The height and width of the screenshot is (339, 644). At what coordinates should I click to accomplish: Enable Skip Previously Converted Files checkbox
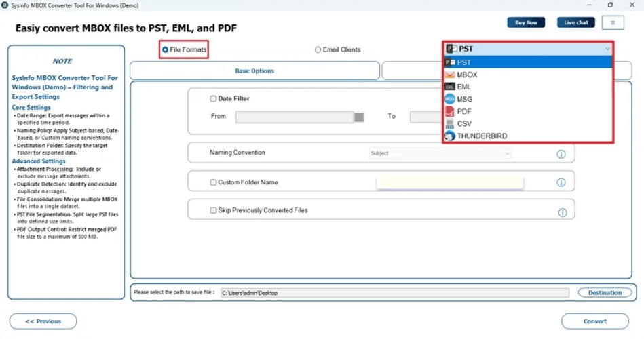[213, 210]
